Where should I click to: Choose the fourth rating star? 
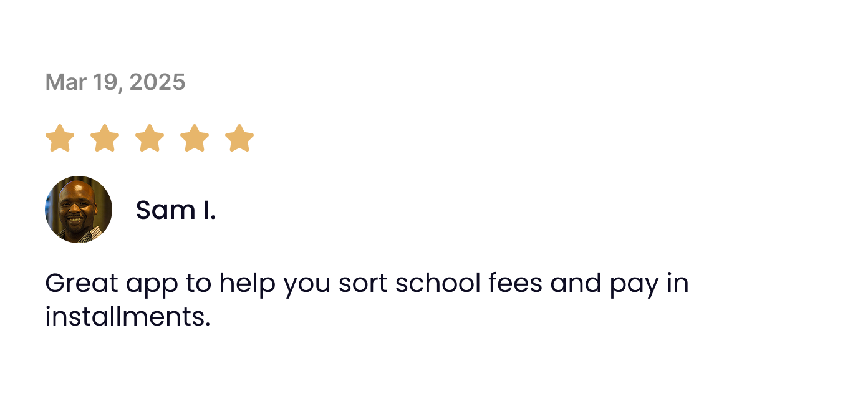click(x=195, y=138)
